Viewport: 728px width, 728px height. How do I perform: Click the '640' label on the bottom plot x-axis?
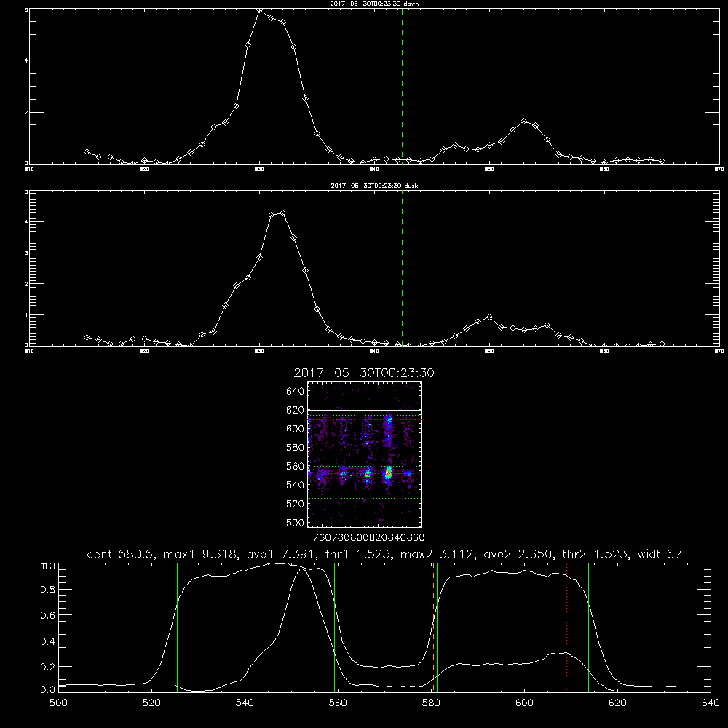(x=711, y=703)
